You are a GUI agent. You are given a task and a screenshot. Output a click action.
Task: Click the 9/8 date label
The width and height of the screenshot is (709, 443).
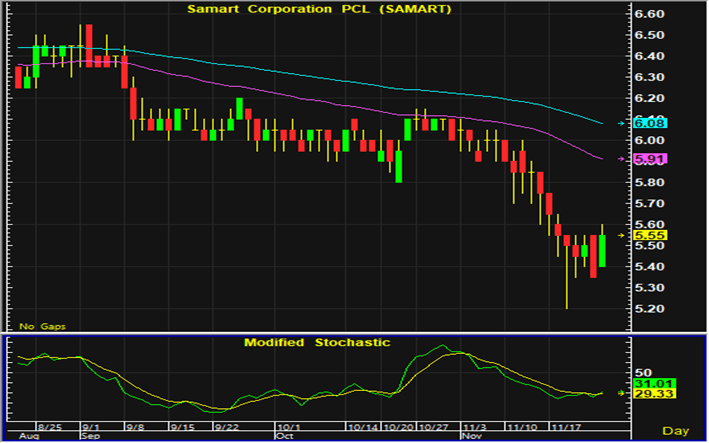135,427
